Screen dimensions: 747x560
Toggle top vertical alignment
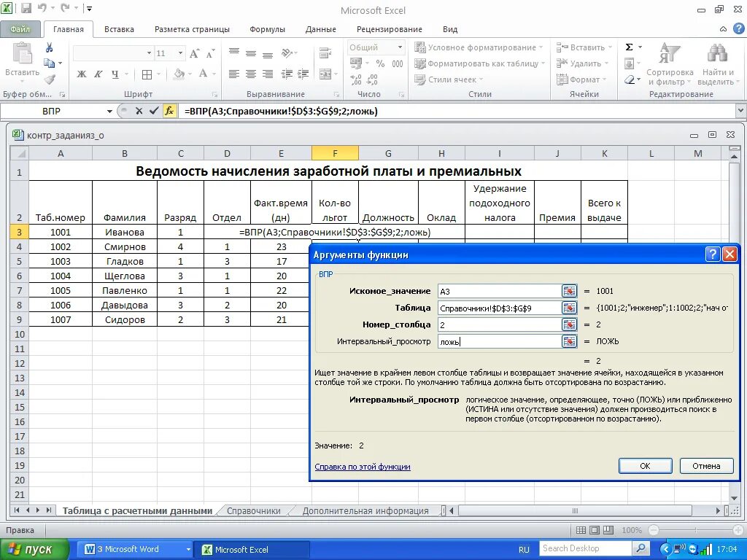(x=234, y=52)
